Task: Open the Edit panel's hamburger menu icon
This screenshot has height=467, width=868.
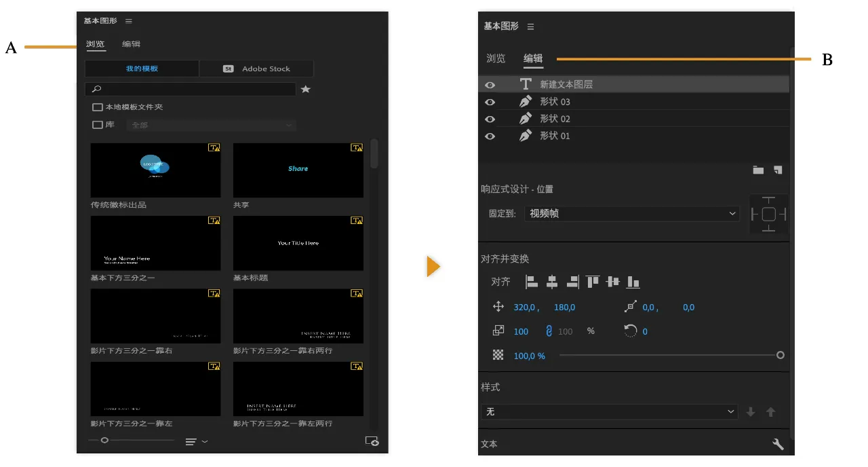Action: pyautogui.click(x=530, y=26)
